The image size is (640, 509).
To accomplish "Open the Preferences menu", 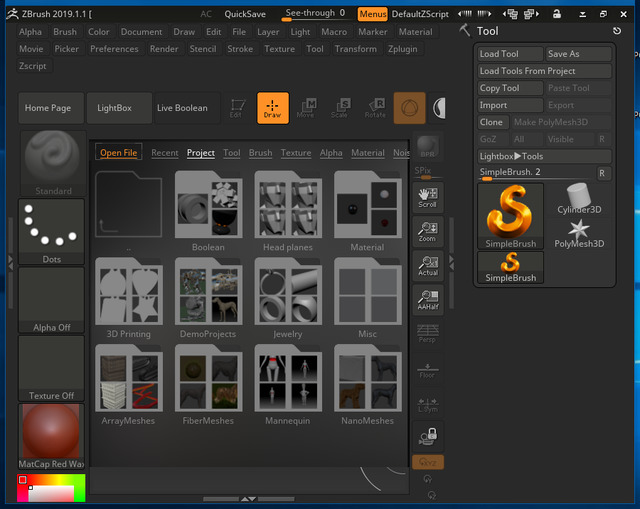I will pos(115,48).
